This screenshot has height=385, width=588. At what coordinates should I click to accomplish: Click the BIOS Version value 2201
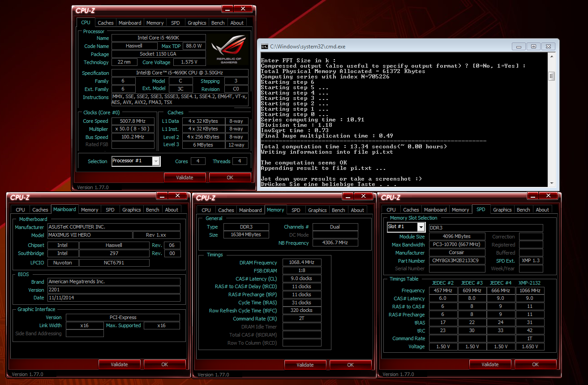pyautogui.click(x=113, y=290)
